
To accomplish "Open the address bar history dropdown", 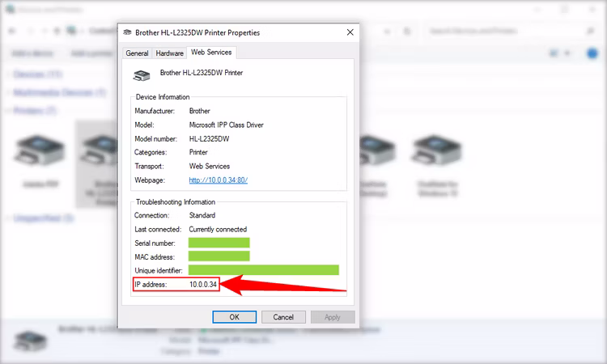I will [387, 32].
